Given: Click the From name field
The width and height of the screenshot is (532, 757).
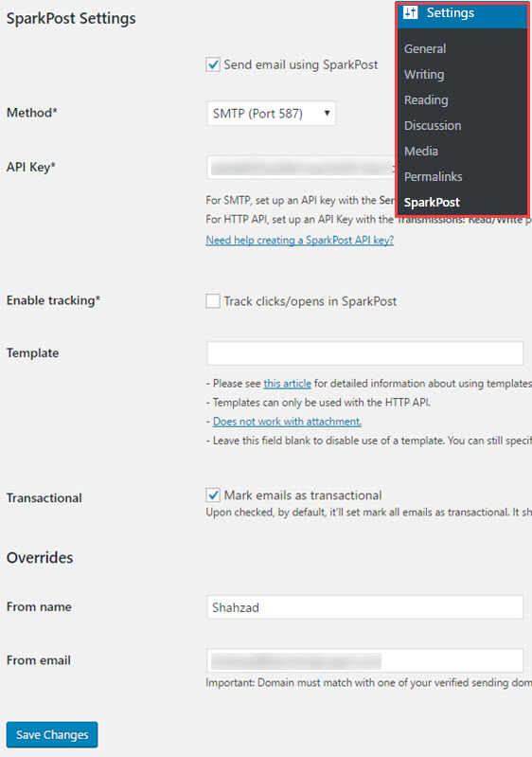Looking at the screenshot, I should 365,607.
